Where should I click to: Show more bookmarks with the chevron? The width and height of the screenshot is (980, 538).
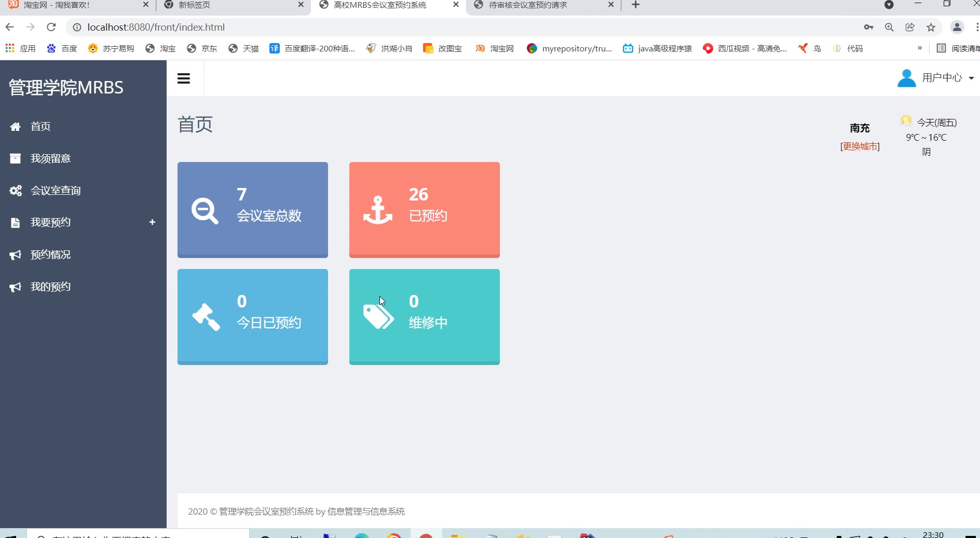click(x=920, y=48)
